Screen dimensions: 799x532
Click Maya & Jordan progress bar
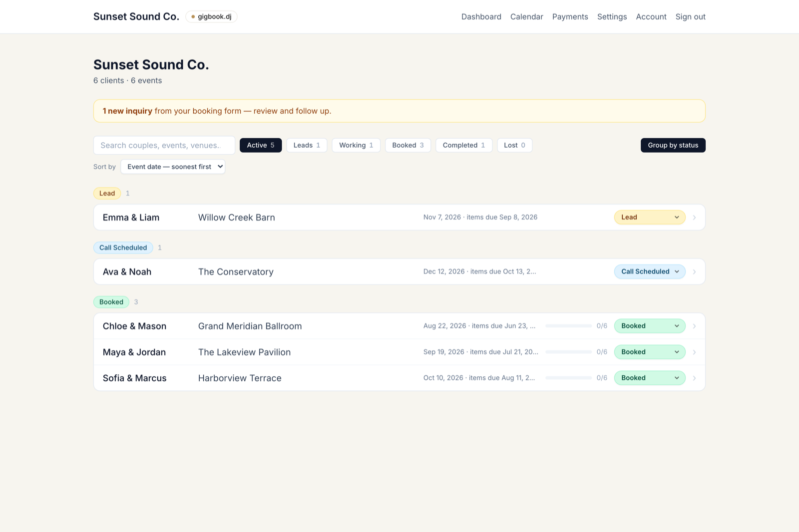click(x=569, y=352)
